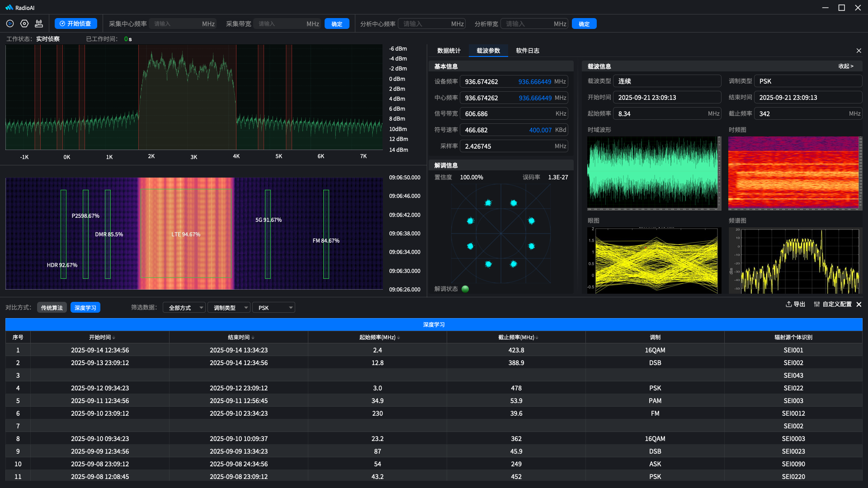Click the antenna device icon
The height and width of the screenshot is (488, 868).
(x=39, y=23)
